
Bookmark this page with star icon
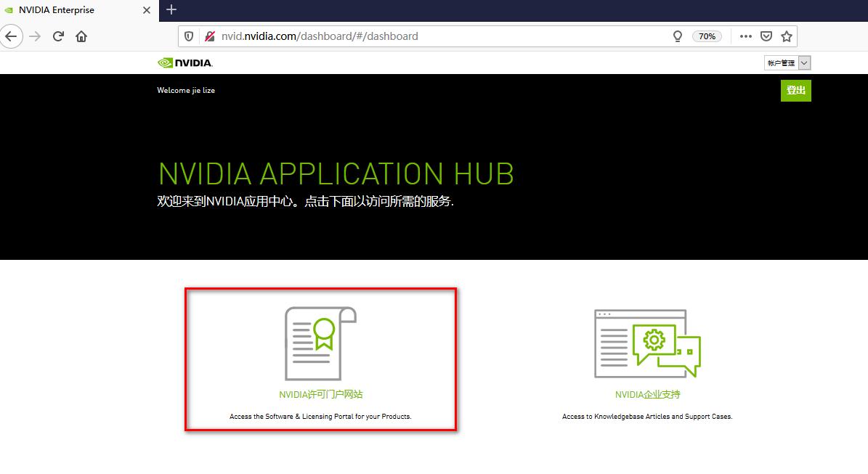pyautogui.click(x=787, y=36)
